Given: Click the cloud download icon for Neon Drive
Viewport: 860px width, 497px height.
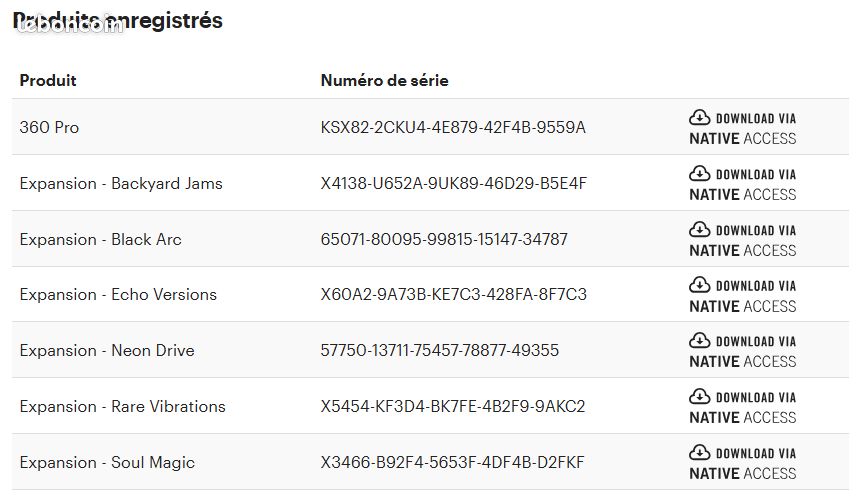Looking at the screenshot, I should coord(699,341).
